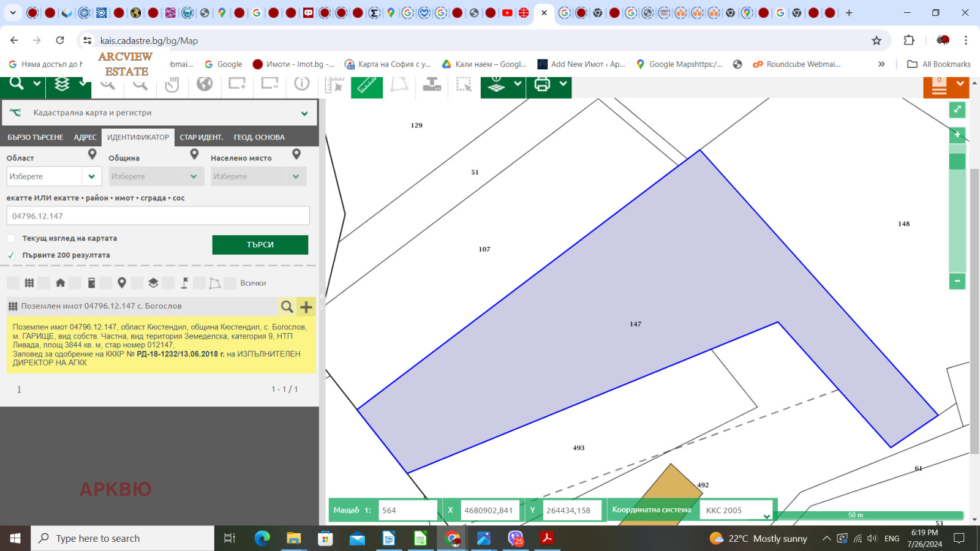The height and width of the screenshot is (551, 980).
Task: Open the layers stack toolbar button
Action: [x=62, y=84]
